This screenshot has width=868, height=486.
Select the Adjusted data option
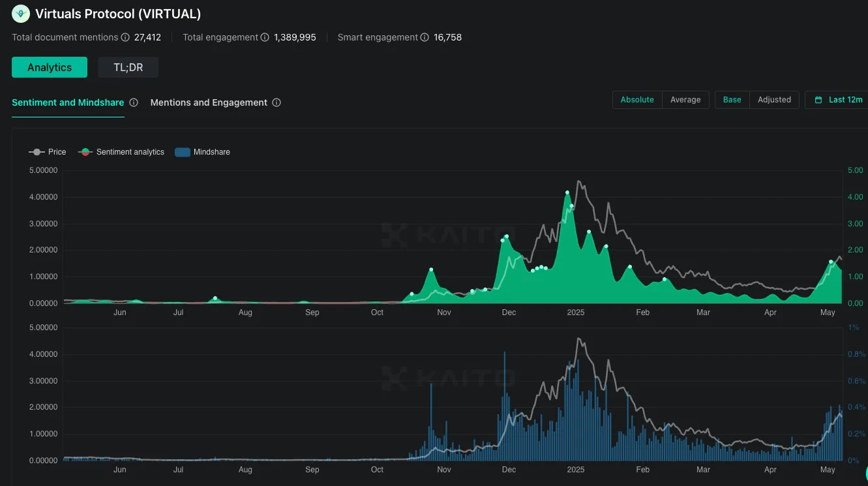[x=774, y=100]
